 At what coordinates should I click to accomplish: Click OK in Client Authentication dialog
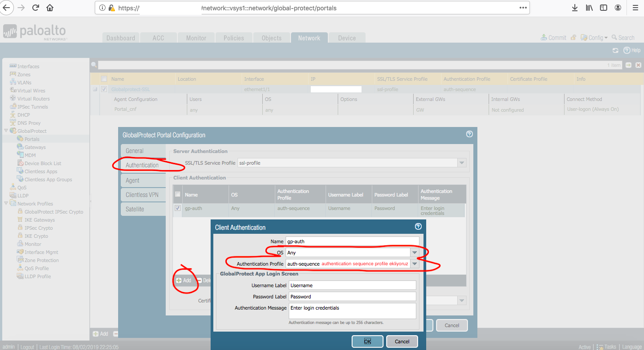(367, 341)
